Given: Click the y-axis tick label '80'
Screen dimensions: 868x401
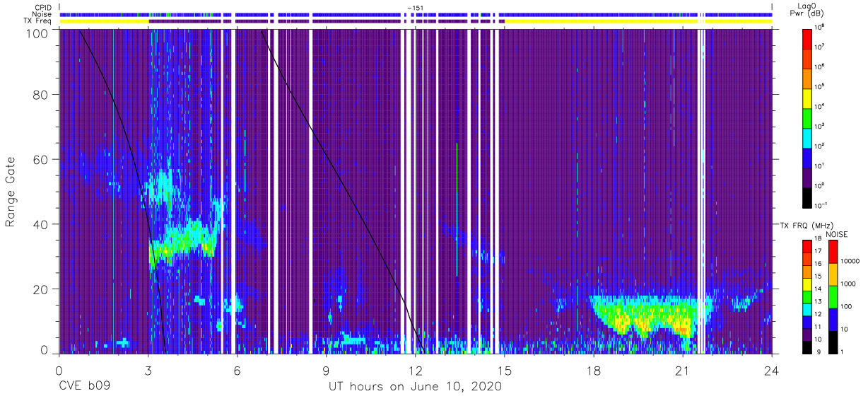Looking at the screenshot, I should (41, 95).
